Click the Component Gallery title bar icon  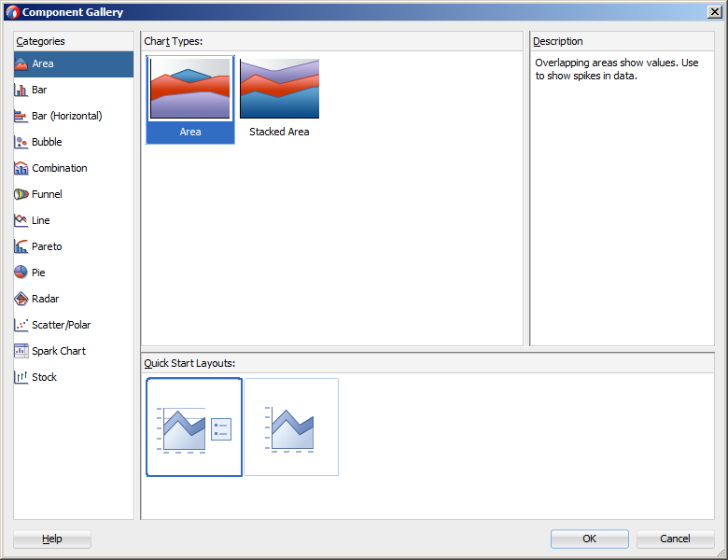pyautogui.click(x=12, y=12)
